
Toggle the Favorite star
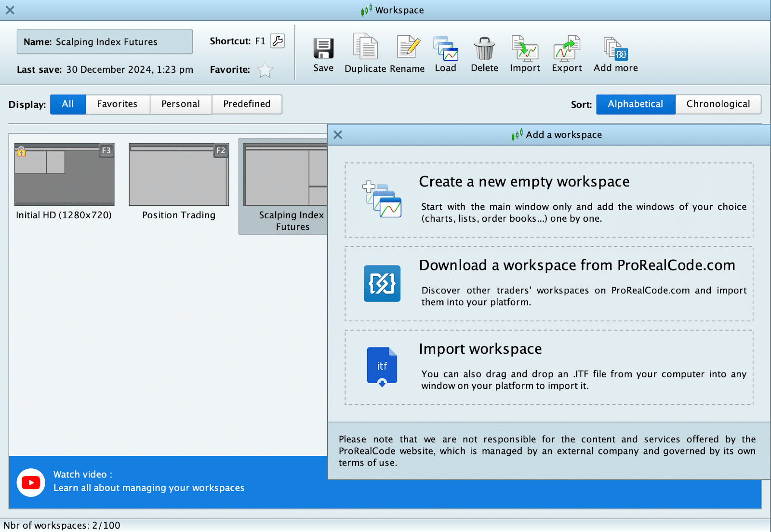point(265,70)
